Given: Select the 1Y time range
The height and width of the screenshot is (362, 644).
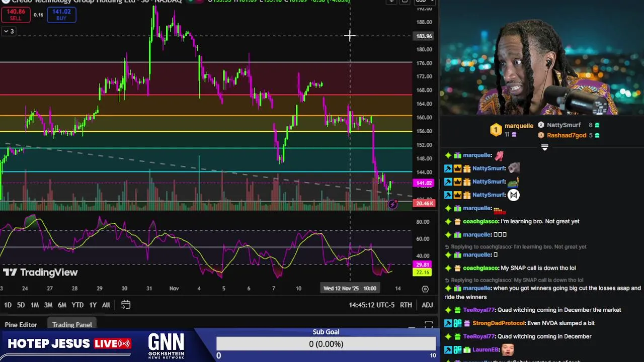Looking at the screenshot, I should pyautogui.click(x=93, y=305).
